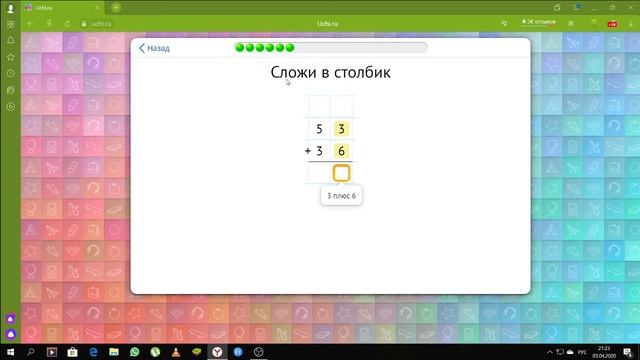Open the taskbar clock showing 21:23
This screenshot has width=640, height=360.
(604, 352)
